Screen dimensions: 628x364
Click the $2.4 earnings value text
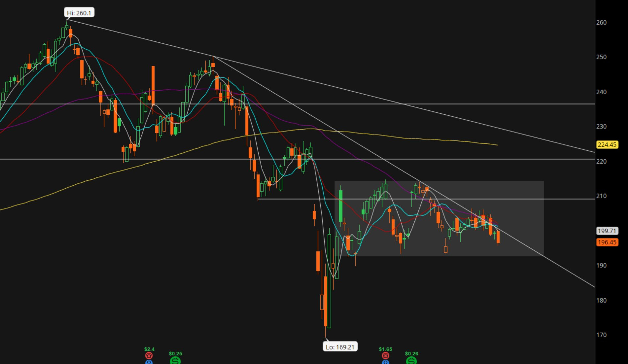point(149,349)
